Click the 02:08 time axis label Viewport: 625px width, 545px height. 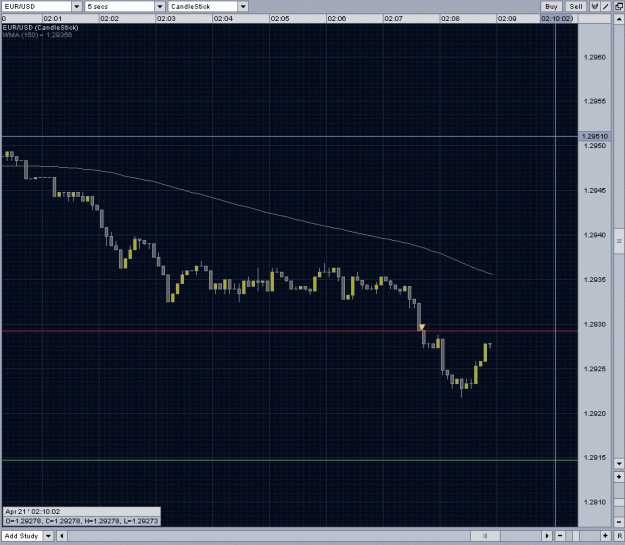[450, 19]
